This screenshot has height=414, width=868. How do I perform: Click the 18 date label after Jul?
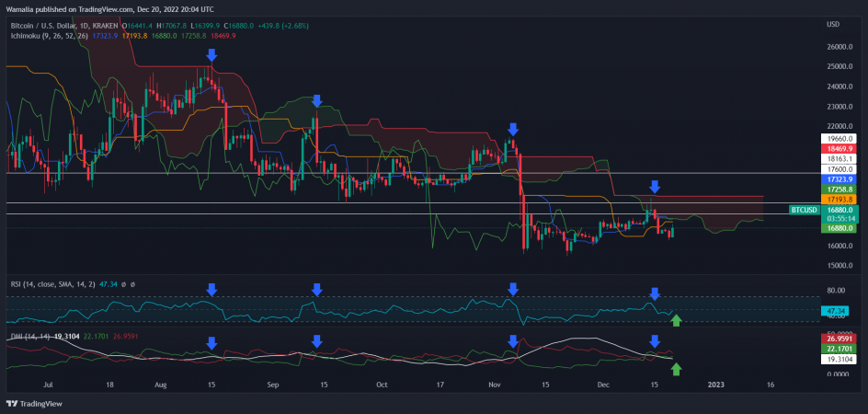pyautogui.click(x=109, y=384)
